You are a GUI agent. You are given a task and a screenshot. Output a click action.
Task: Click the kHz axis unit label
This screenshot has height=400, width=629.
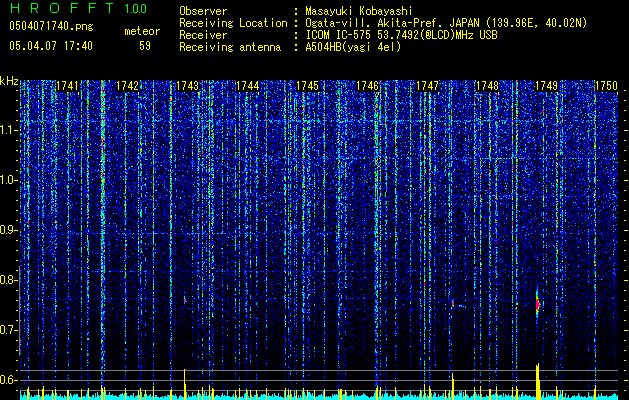[9, 81]
